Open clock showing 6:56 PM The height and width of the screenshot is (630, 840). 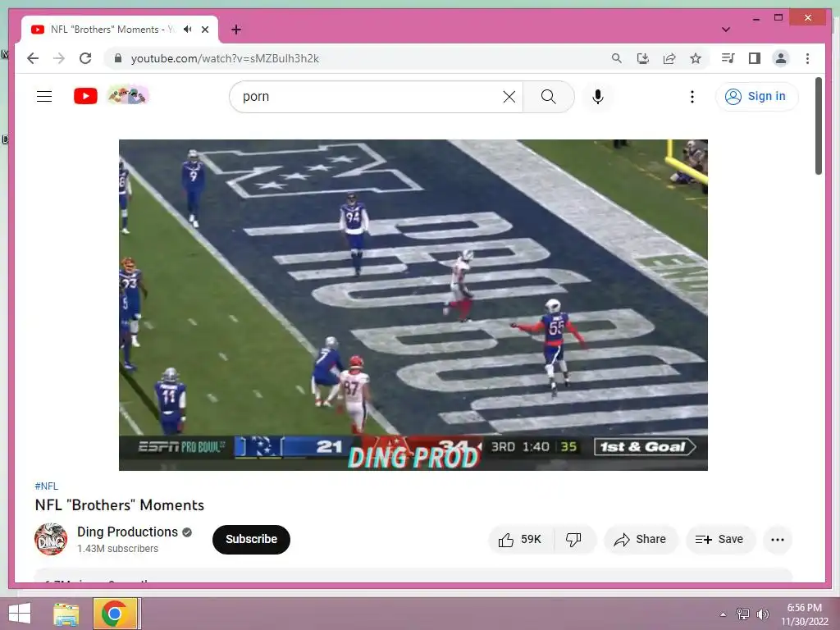pyautogui.click(x=804, y=614)
